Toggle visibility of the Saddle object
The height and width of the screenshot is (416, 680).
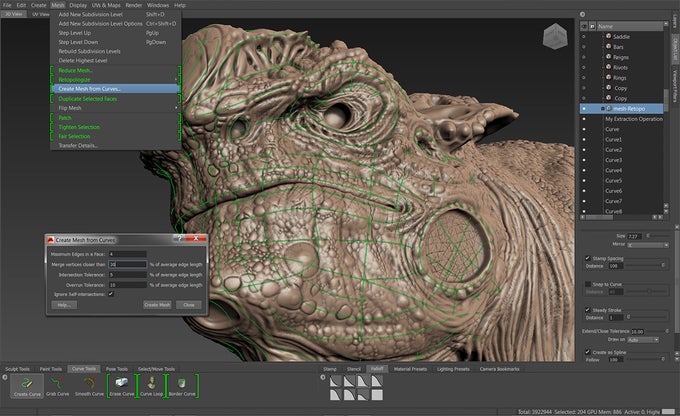coord(584,35)
